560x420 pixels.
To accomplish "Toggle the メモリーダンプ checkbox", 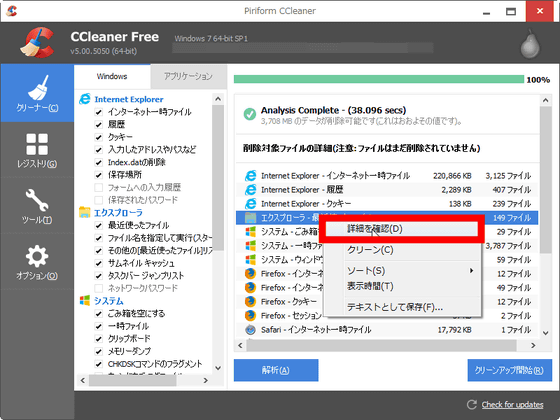I will [x=99, y=351].
